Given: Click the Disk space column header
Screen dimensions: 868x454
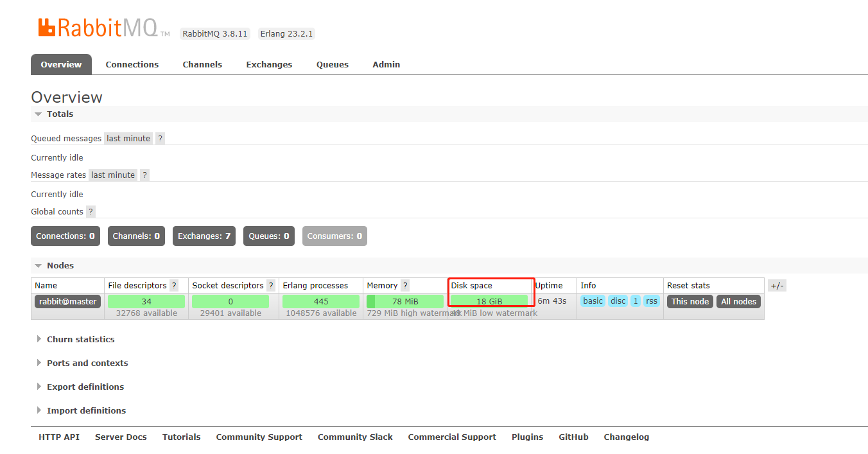Looking at the screenshot, I should (x=472, y=286).
